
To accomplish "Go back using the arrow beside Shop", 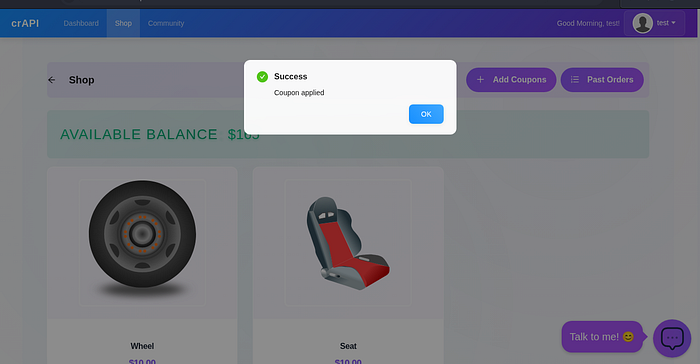I will coord(52,80).
